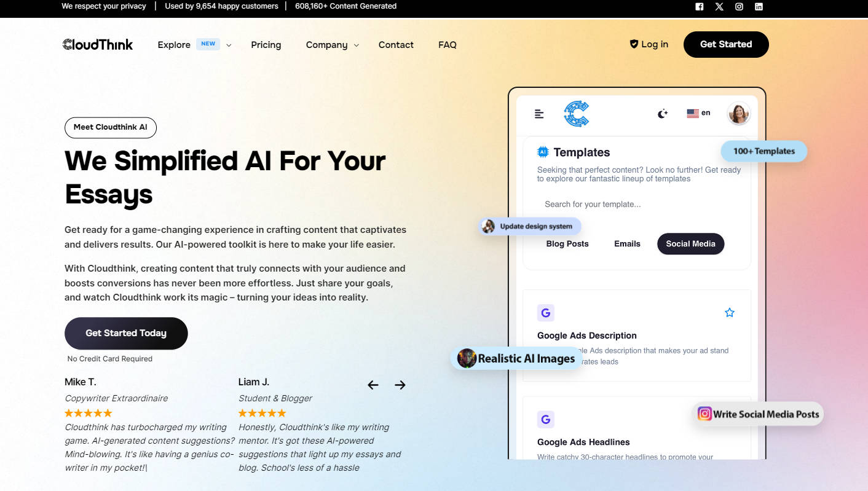Viewport: 868px width, 491px height.
Task: Open the FAQ page
Action: (448, 45)
